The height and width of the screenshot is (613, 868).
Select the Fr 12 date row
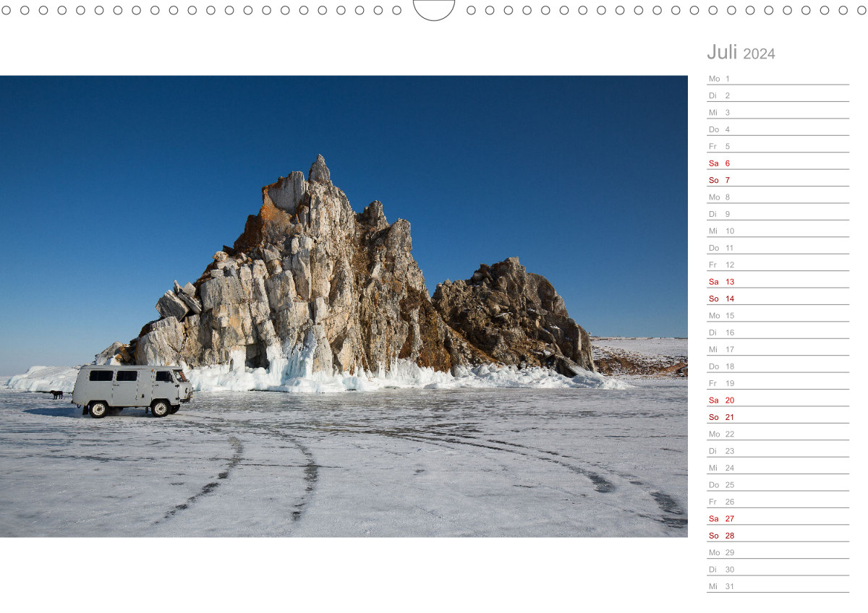coord(778,263)
